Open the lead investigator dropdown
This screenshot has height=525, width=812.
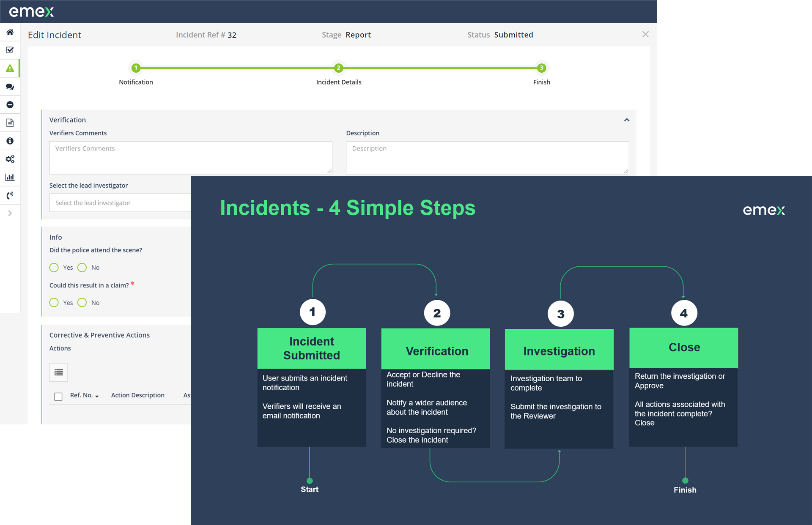121,203
